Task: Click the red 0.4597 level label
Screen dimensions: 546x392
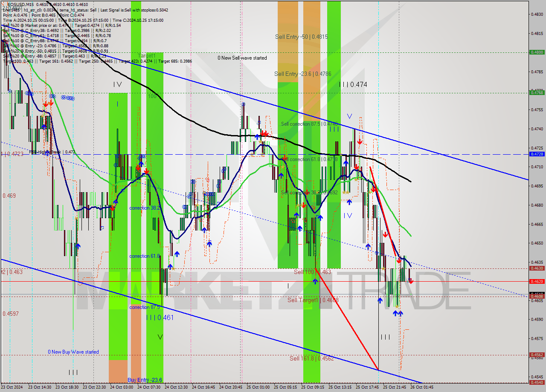Action: coord(11,314)
